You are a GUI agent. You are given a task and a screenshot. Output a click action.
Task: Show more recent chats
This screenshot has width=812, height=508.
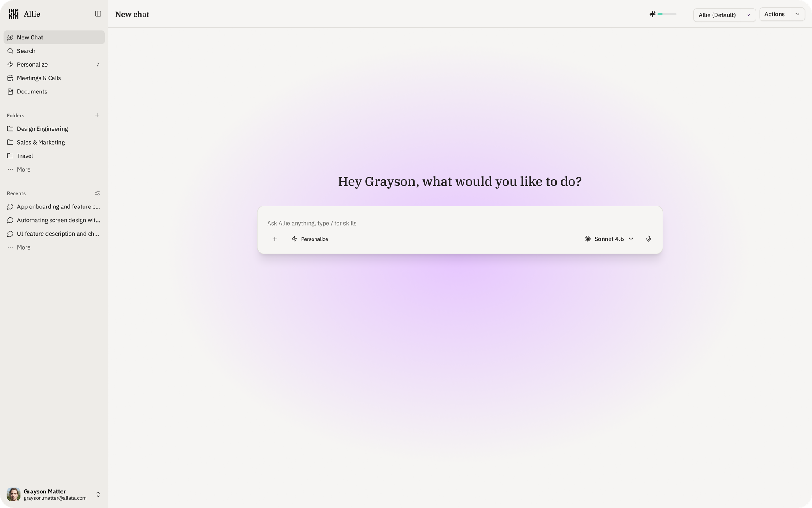[54, 247]
